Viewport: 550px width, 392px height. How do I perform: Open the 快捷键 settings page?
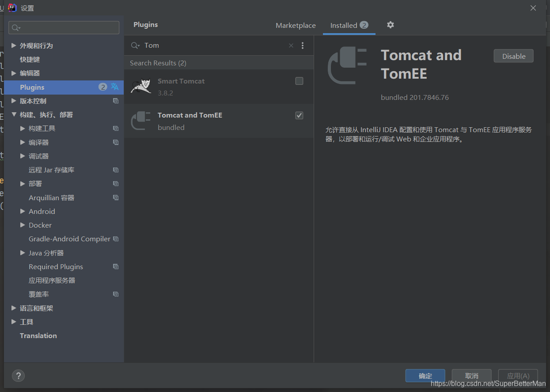click(30, 59)
